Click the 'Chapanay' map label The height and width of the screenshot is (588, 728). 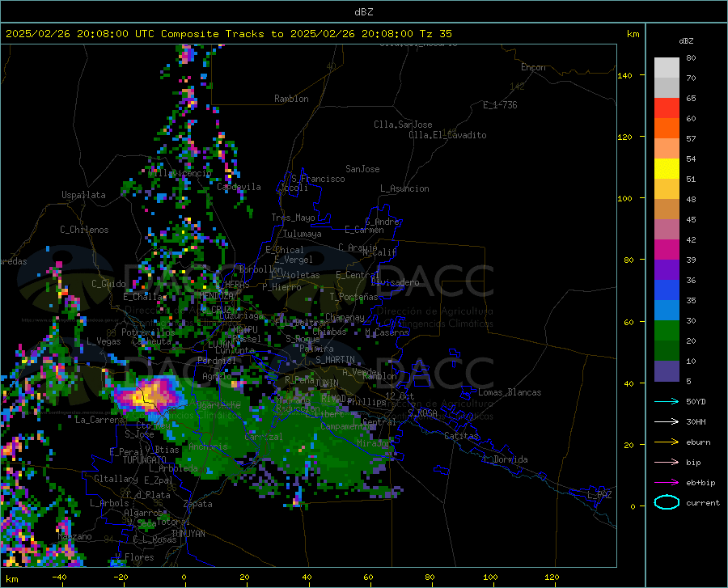click(x=345, y=317)
